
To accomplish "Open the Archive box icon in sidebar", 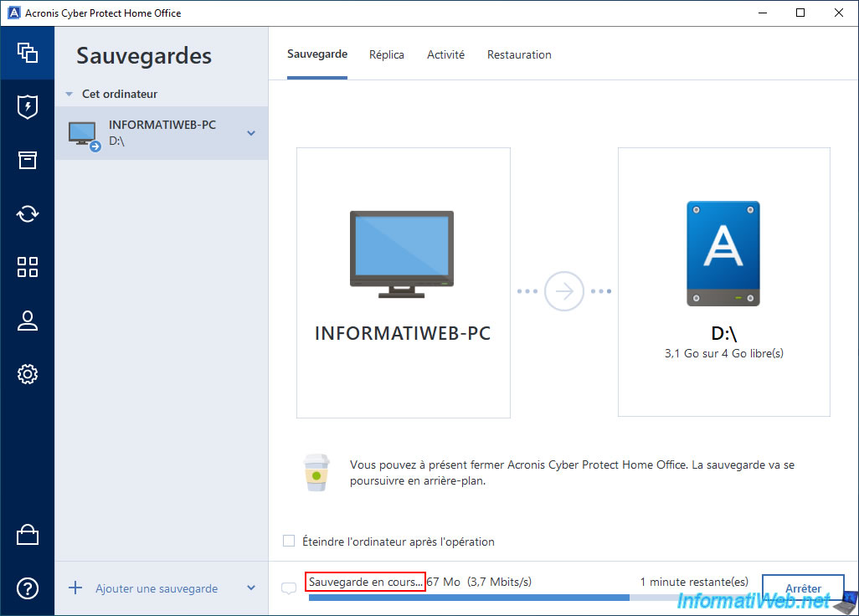I will (x=28, y=160).
